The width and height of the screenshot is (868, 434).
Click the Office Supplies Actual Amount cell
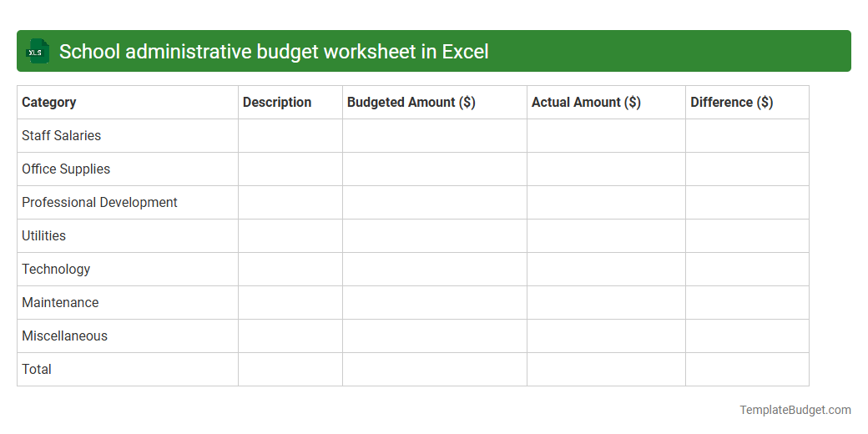click(x=606, y=169)
